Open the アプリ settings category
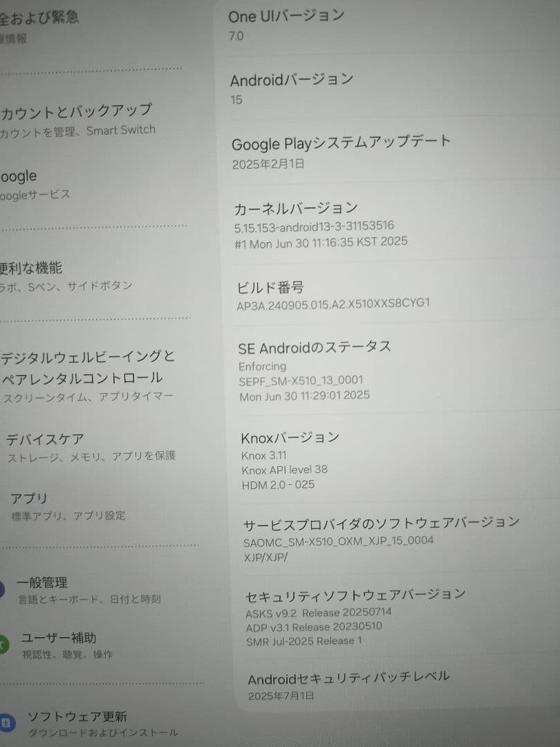 31,506
